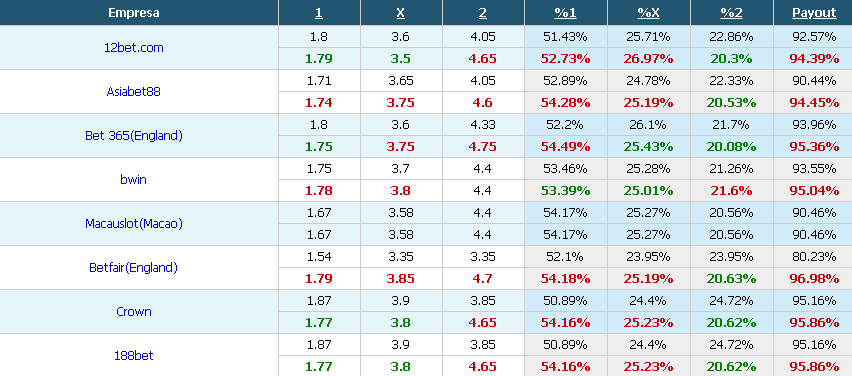This screenshot has width=852, height=376.
Task: Open the 188bet bookmaker link
Action: click(x=134, y=355)
